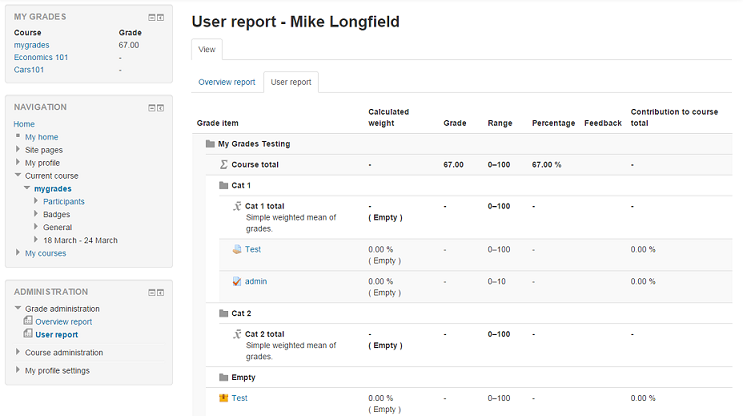Hide the My Grades block
This screenshot has height=416, width=743.
point(152,18)
